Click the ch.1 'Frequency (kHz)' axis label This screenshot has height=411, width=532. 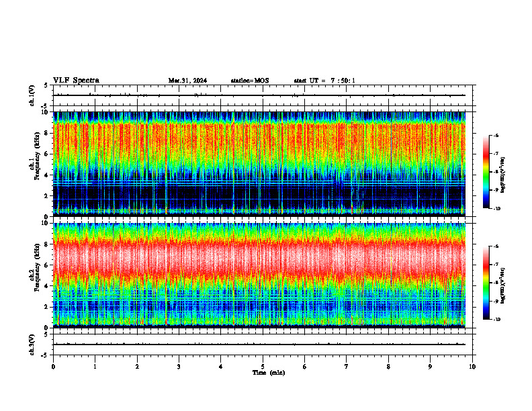[x=37, y=156]
